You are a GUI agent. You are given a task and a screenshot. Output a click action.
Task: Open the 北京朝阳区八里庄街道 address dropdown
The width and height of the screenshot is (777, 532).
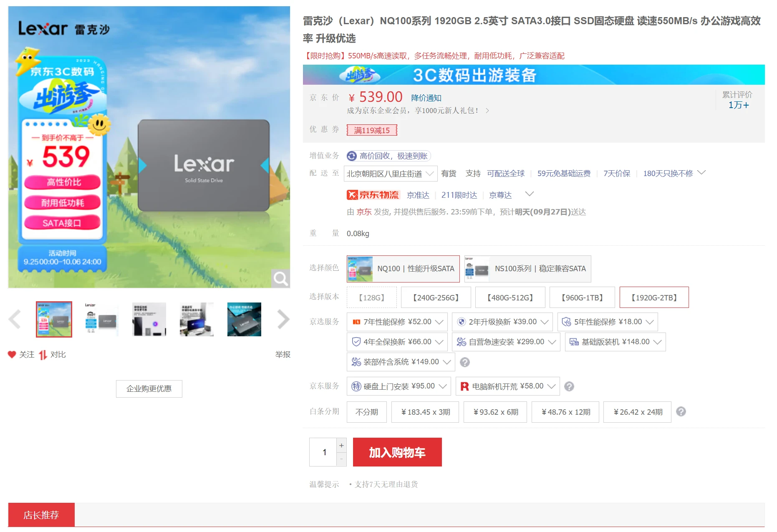[x=391, y=174]
